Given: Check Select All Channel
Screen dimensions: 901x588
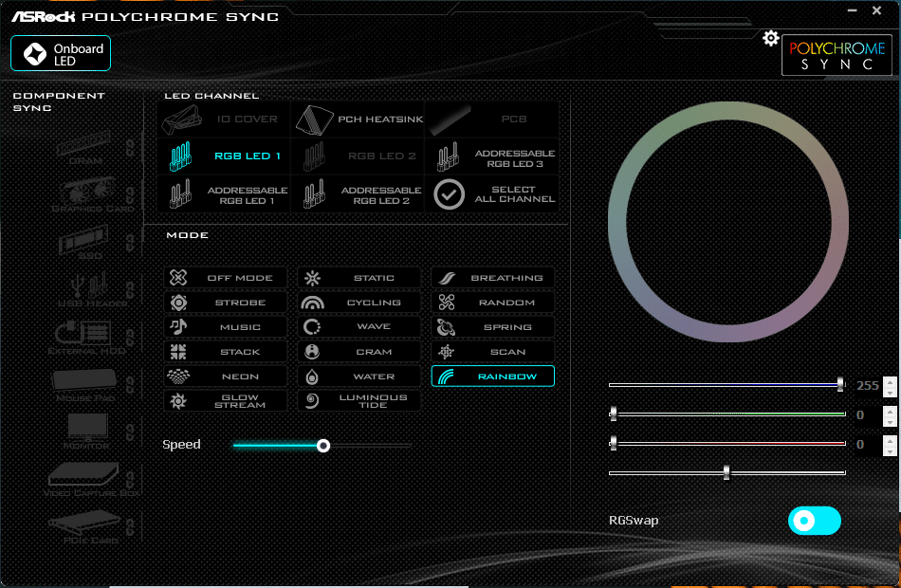Looking at the screenshot, I should 492,193.
